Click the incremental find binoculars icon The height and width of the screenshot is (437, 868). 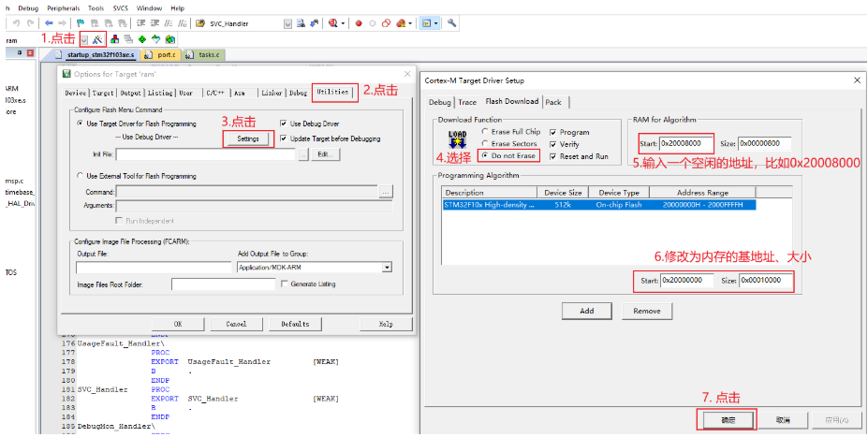[315, 23]
